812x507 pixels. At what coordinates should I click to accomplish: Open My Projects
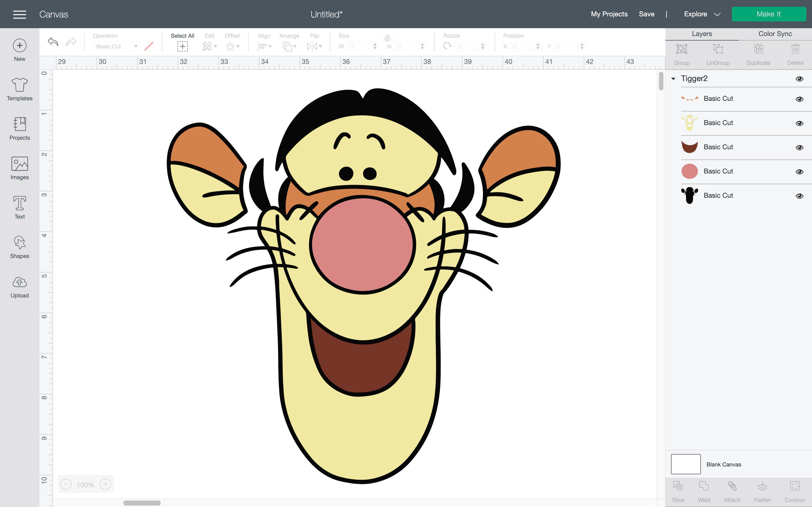pos(609,14)
